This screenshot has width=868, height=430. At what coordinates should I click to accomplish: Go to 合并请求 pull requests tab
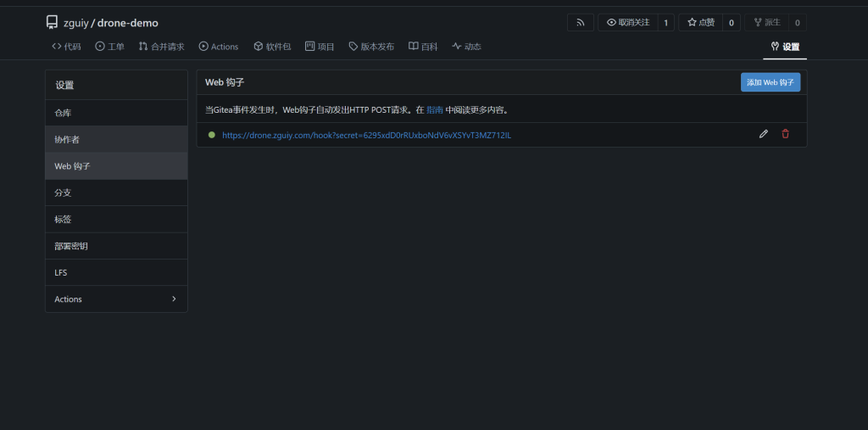coord(161,47)
